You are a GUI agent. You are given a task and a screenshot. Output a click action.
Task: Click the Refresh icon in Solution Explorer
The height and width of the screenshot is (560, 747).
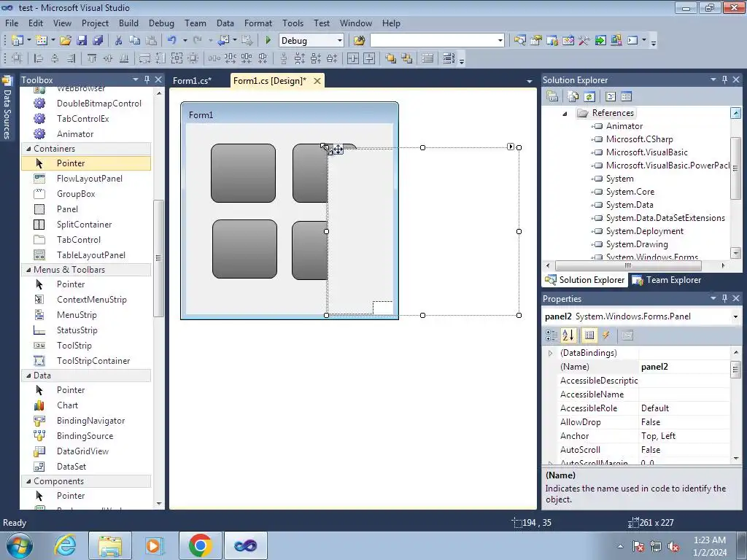(589, 97)
